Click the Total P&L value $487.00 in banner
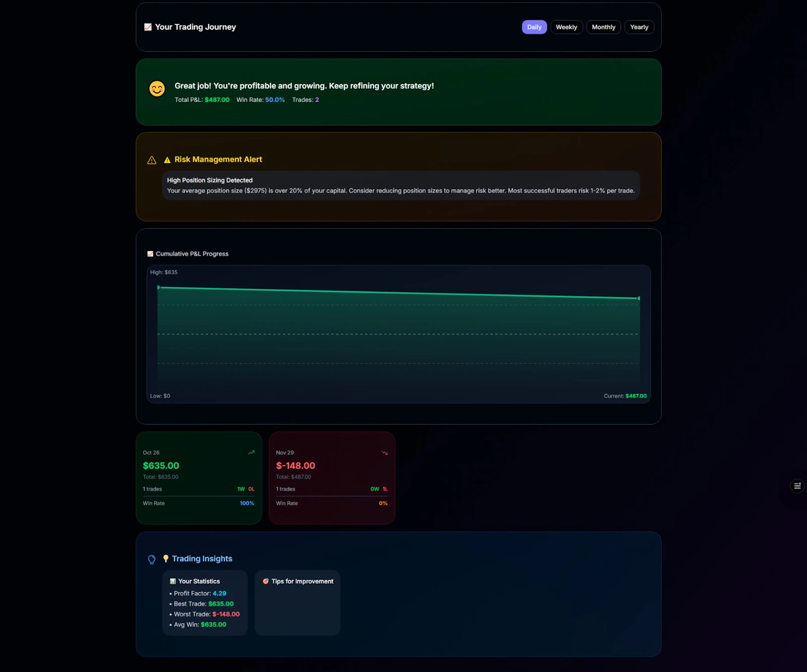The width and height of the screenshot is (807, 672). click(x=217, y=100)
